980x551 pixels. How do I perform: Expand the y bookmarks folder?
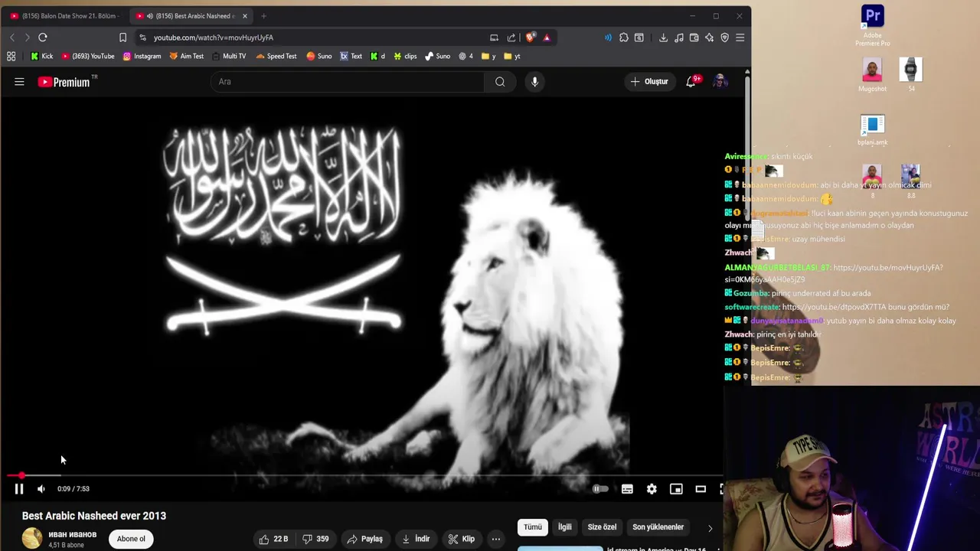(488, 56)
